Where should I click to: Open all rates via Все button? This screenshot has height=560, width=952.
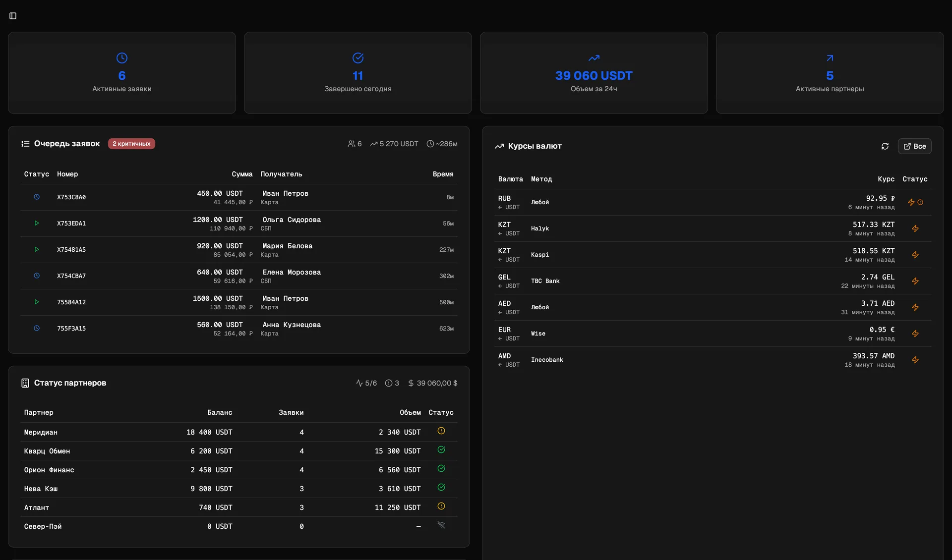point(914,146)
